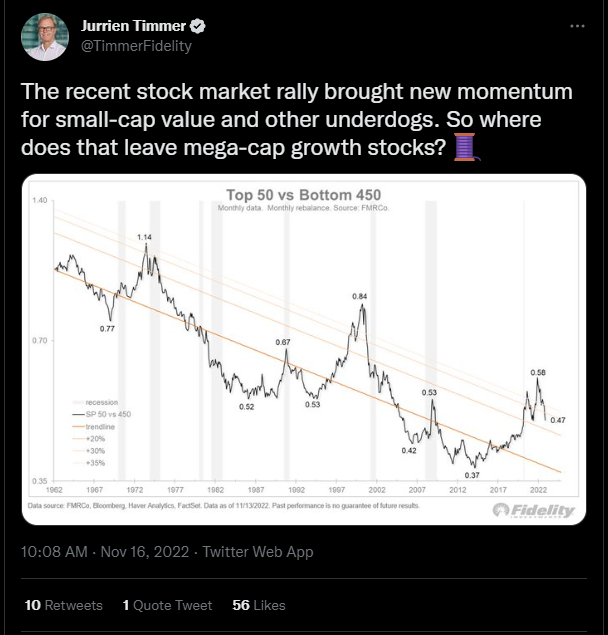Viewport: 608px width, 635px height.
Task: Click the SP 50 vs 450 legend entry
Action: [102, 414]
